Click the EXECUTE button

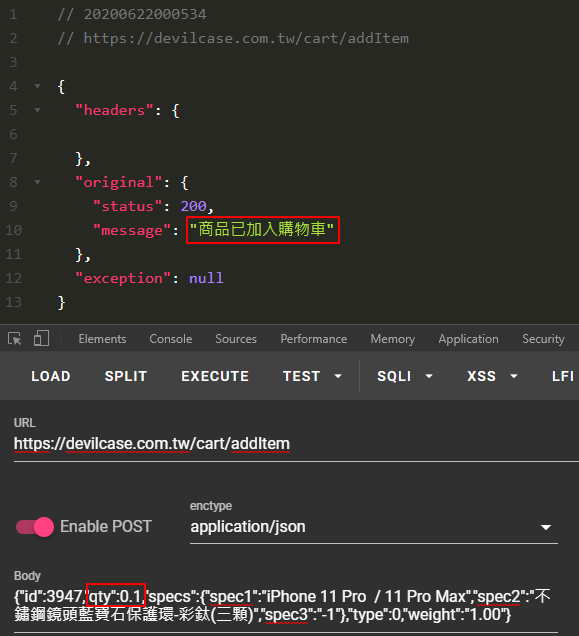[215, 376]
